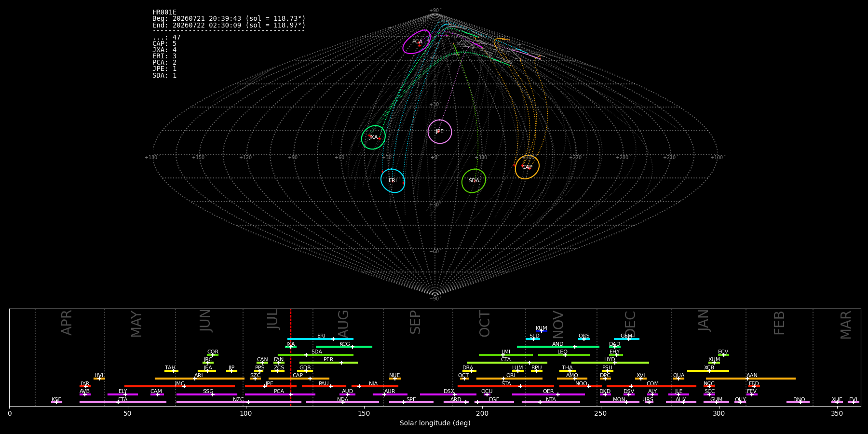Select the ARI shower bar in timeline
Image resolution: width=868 pixels, height=434 pixels.
[x=200, y=379]
